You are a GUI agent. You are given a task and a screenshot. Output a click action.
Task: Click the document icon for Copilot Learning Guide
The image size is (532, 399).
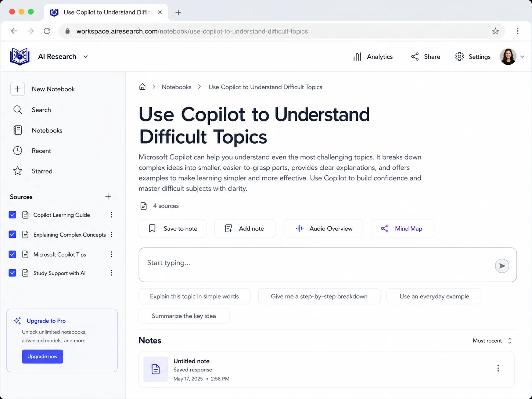tap(25, 215)
